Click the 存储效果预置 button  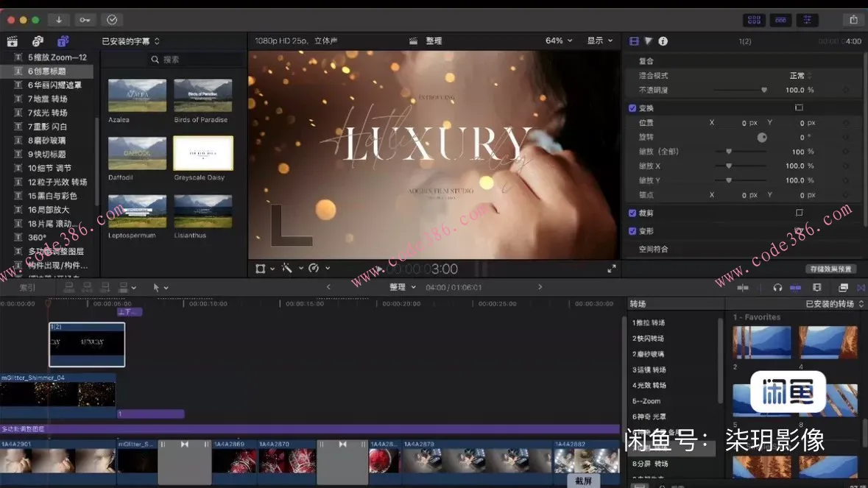[830, 269]
